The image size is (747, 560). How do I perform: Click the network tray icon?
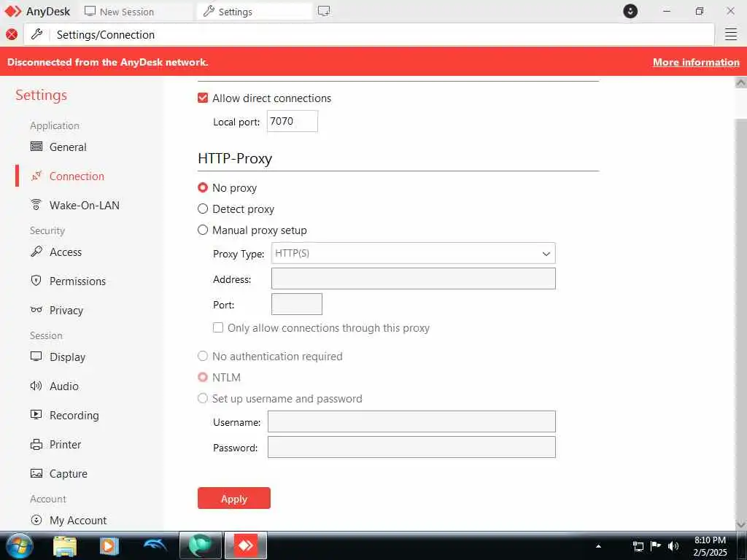[638, 546]
